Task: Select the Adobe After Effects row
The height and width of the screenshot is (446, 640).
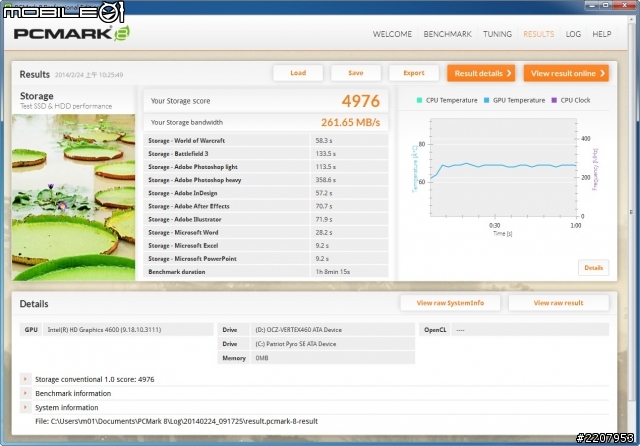Action: point(266,206)
